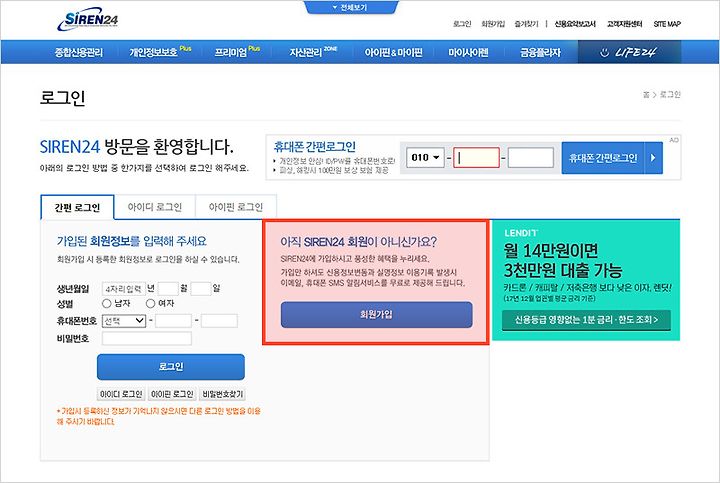Open the 회원가입 link in top utility bar
The image size is (720, 483).
coord(493,24)
